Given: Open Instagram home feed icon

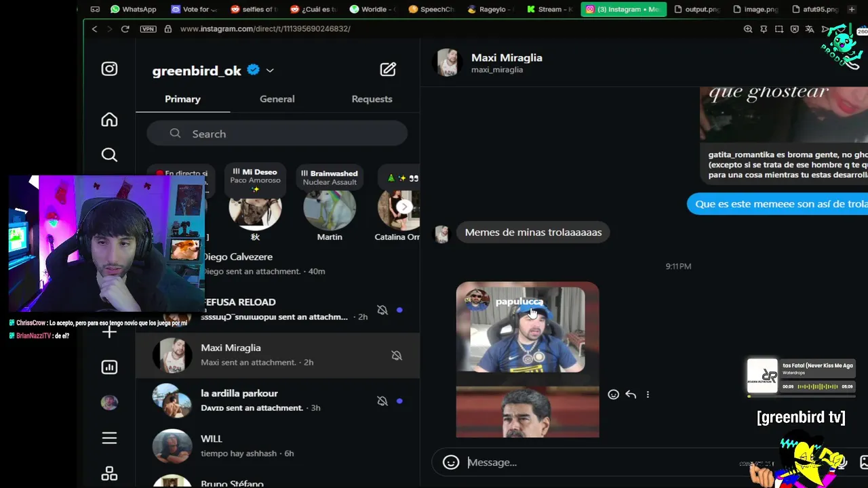Looking at the screenshot, I should (109, 120).
